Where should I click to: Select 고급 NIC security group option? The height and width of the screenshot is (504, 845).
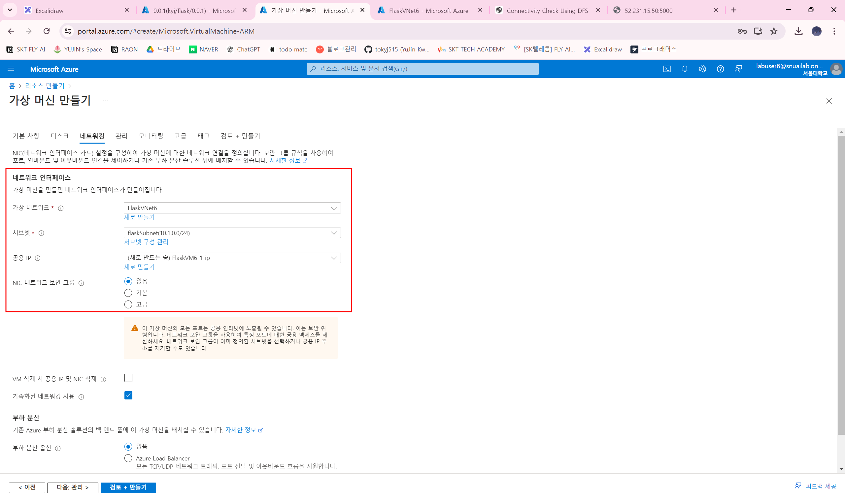[128, 304]
